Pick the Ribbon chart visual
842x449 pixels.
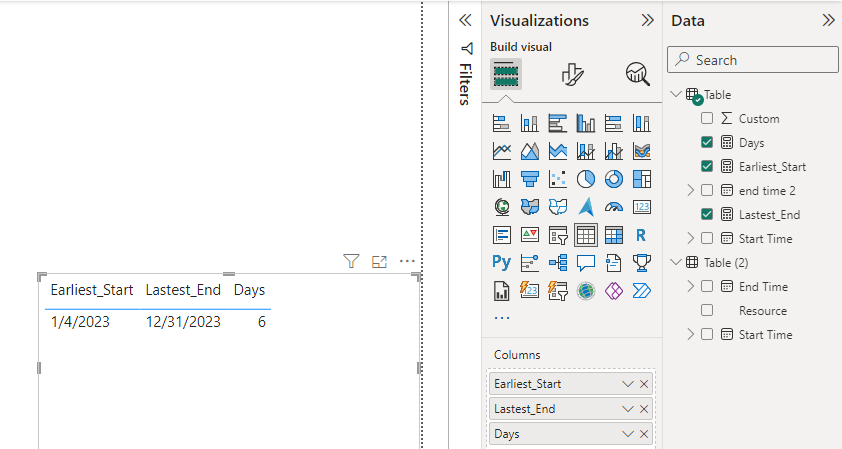(642, 151)
